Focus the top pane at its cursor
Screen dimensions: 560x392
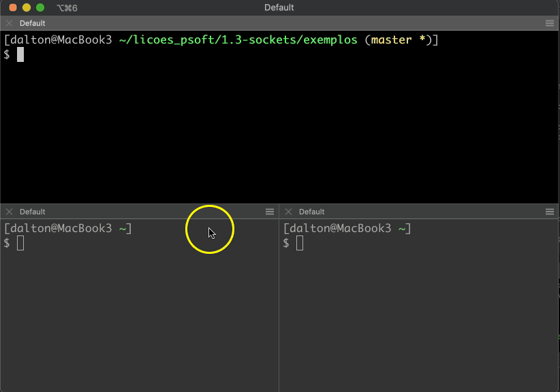tap(20, 54)
